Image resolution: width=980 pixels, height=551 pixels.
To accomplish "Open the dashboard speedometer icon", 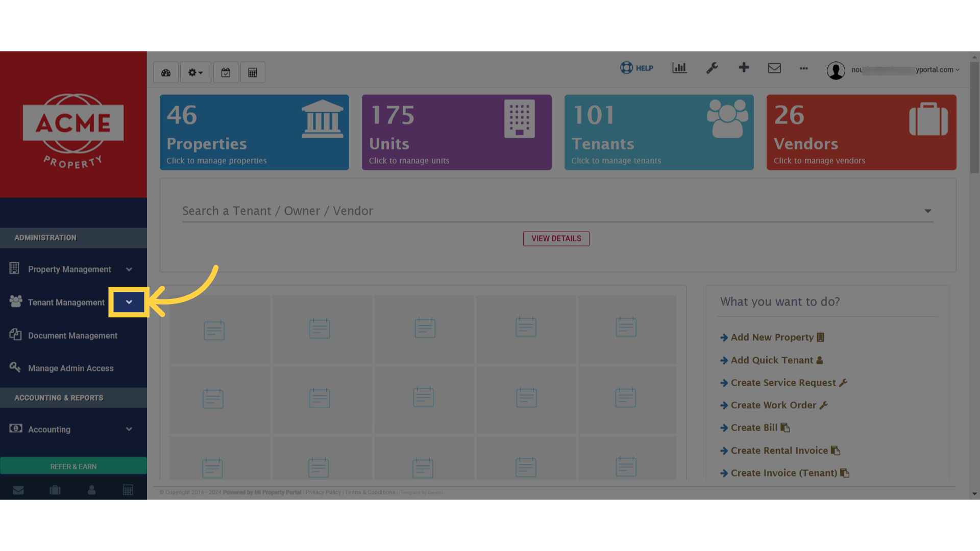I will click(x=166, y=72).
